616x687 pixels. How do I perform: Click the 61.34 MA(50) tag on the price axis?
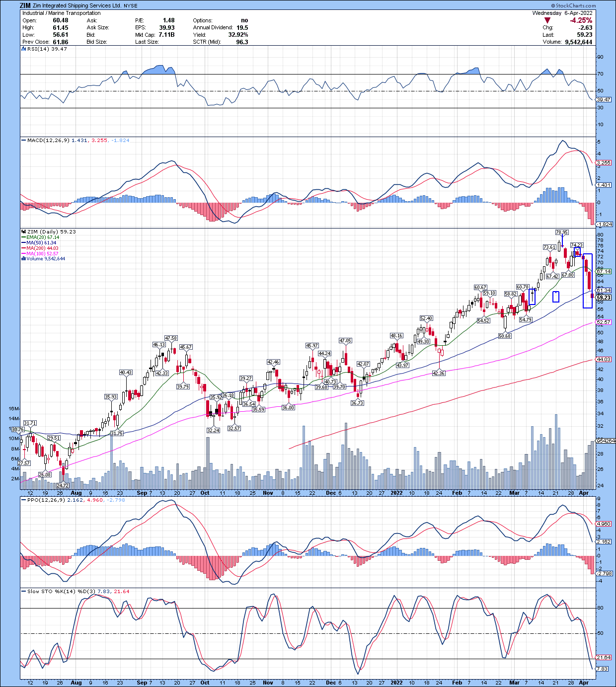[604, 291]
